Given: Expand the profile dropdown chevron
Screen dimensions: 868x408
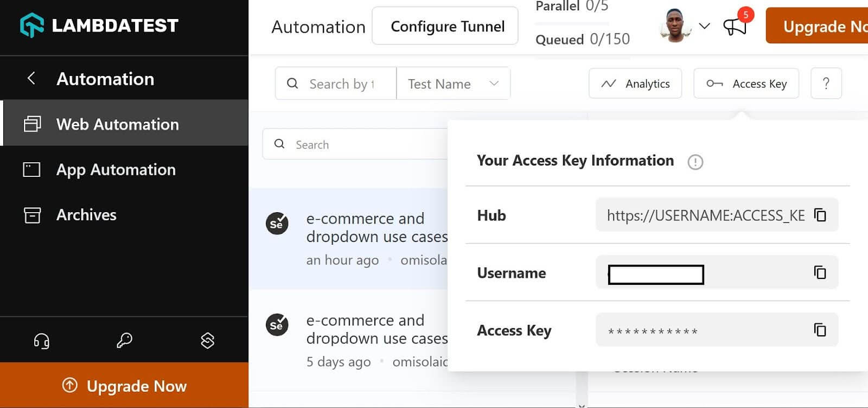Looking at the screenshot, I should pyautogui.click(x=704, y=25).
